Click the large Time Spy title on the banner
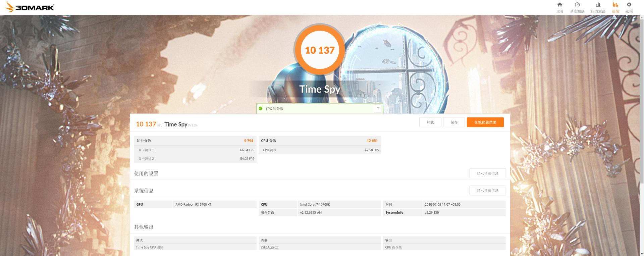 [320, 89]
